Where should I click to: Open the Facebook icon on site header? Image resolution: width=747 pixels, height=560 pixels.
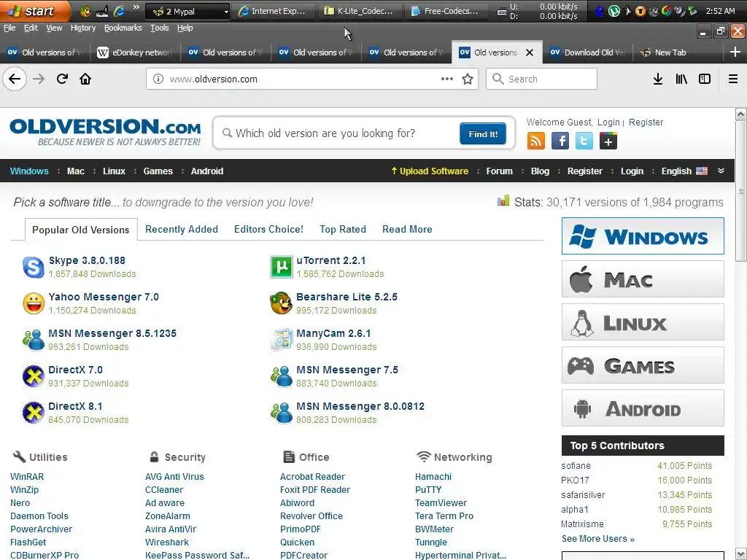pyautogui.click(x=560, y=141)
